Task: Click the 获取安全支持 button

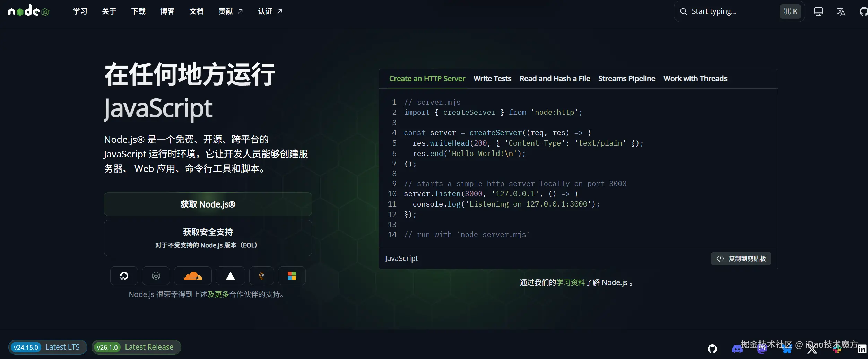Action: pos(208,238)
